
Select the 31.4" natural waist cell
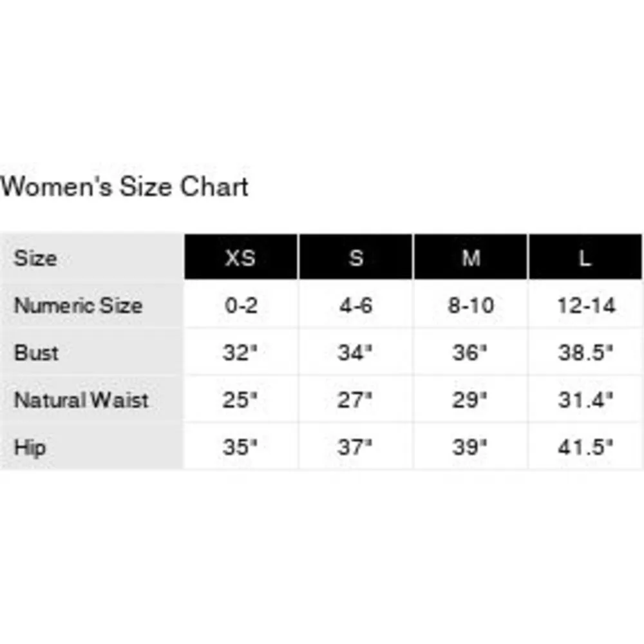click(585, 400)
